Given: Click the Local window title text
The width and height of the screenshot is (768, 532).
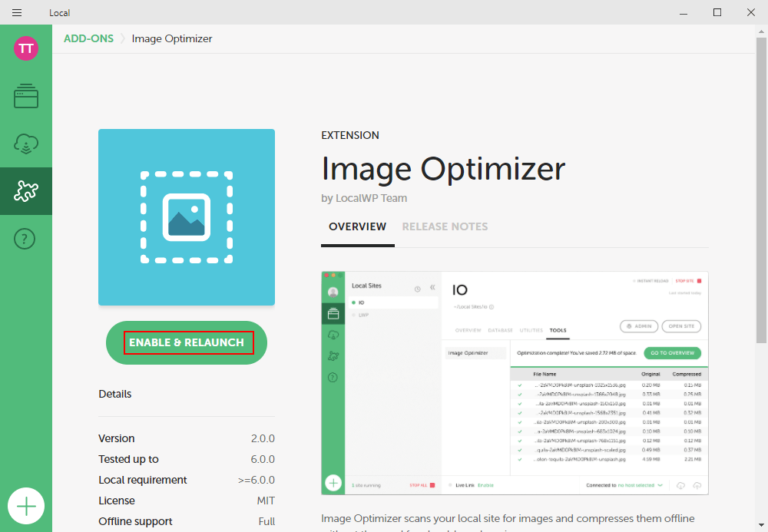Looking at the screenshot, I should [x=59, y=13].
